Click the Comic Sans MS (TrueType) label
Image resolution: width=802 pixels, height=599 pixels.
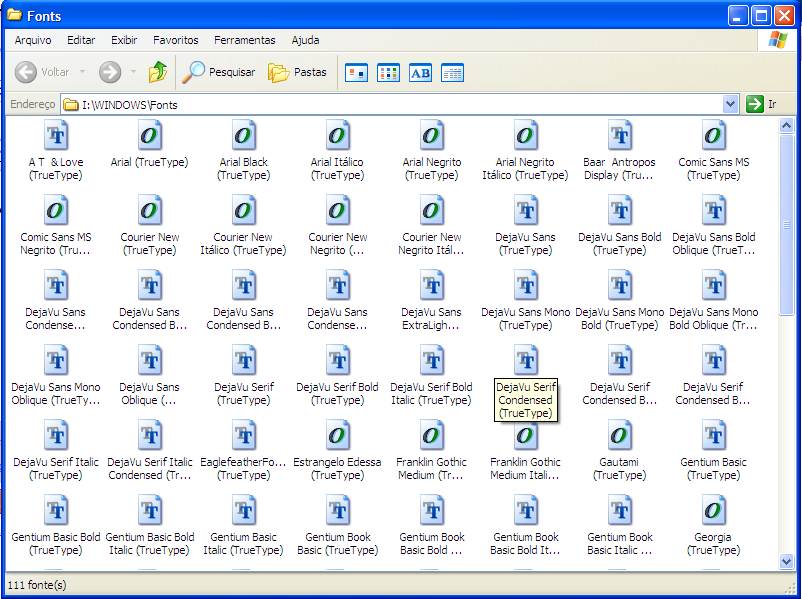714,168
